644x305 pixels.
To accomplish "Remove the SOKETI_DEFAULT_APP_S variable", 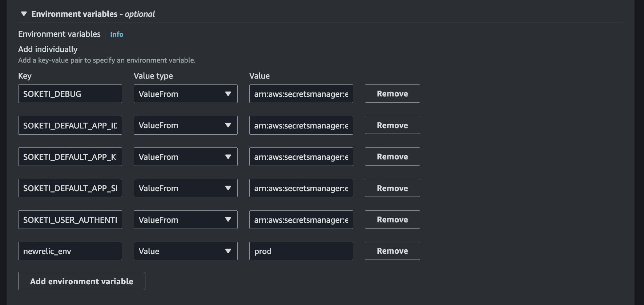I will pos(393,188).
